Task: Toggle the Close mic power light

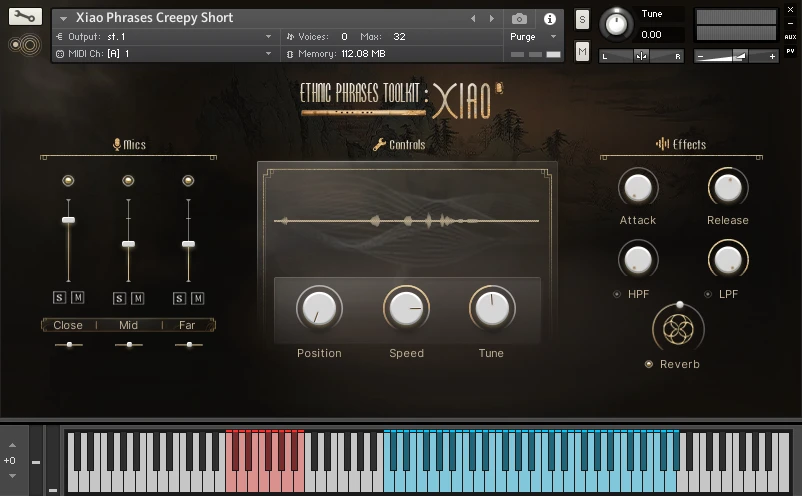Action: click(x=68, y=181)
